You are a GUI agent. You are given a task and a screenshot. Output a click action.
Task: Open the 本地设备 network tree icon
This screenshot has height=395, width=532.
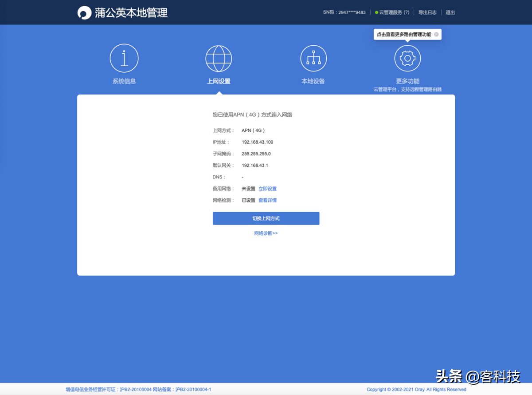(313, 58)
